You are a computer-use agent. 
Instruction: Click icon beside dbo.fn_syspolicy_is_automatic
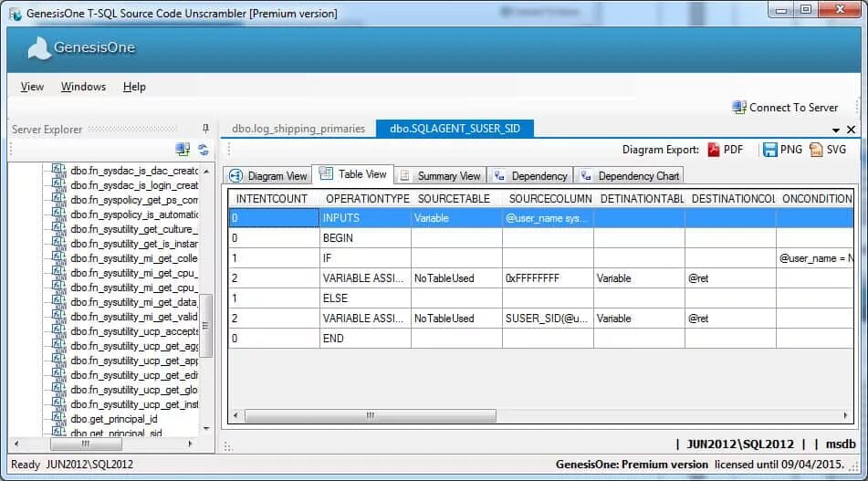tap(58, 214)
